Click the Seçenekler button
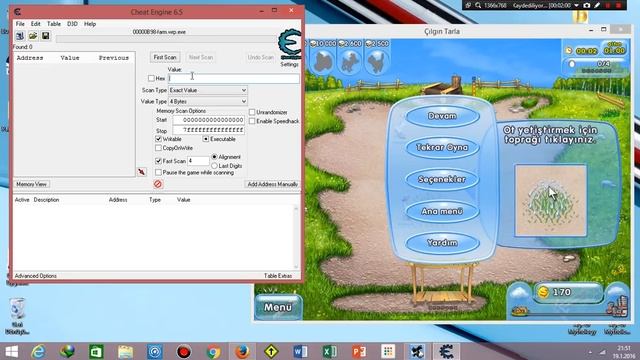Image resolution: width=640 pixels, height=360 pixels. tap(442, 179)
